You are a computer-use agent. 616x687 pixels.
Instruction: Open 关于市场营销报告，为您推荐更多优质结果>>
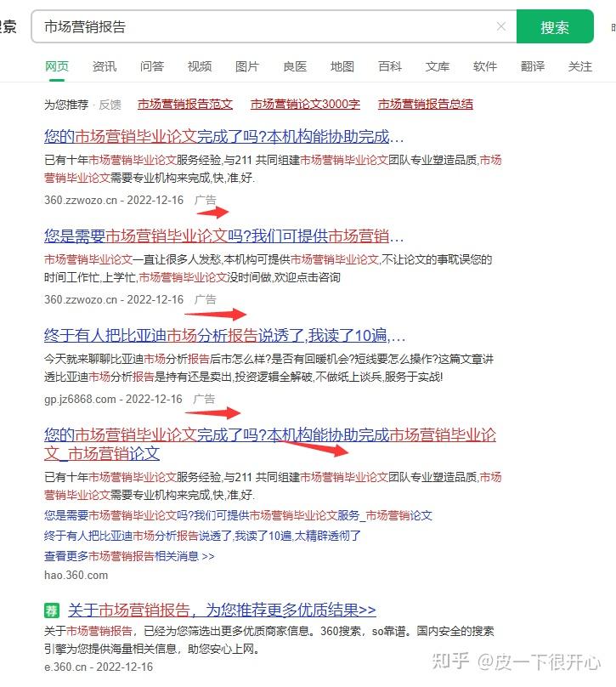pyautogui.click(x=222, y=610)
